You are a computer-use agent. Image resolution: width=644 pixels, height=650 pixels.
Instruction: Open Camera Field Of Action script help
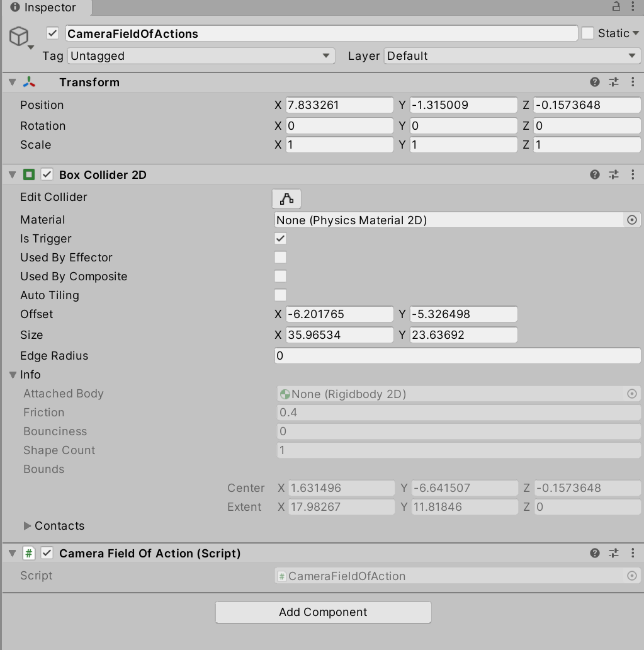(595, 553)
